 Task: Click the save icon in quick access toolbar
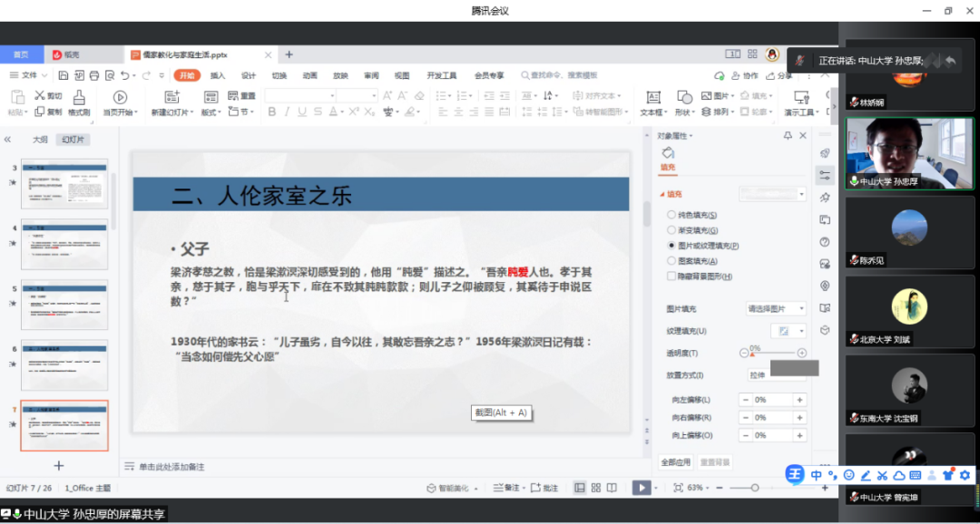[64, 75]
